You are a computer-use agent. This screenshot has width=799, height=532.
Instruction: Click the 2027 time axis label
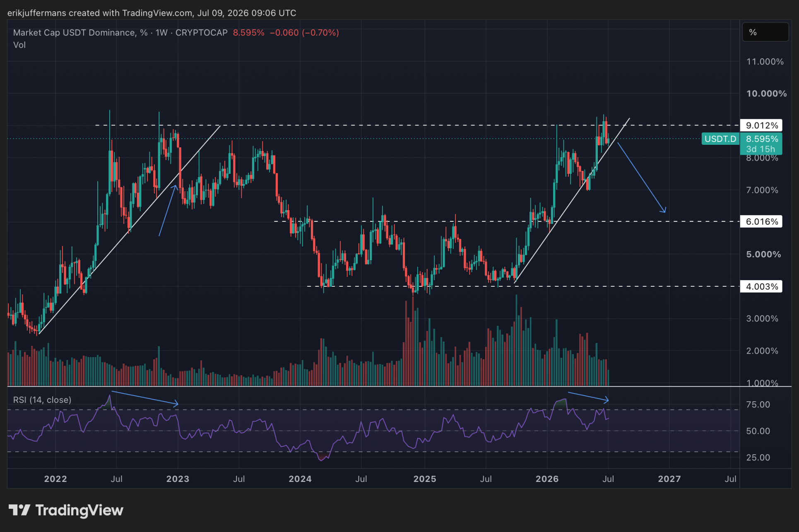pyautogui.click(x=669, y=479)
